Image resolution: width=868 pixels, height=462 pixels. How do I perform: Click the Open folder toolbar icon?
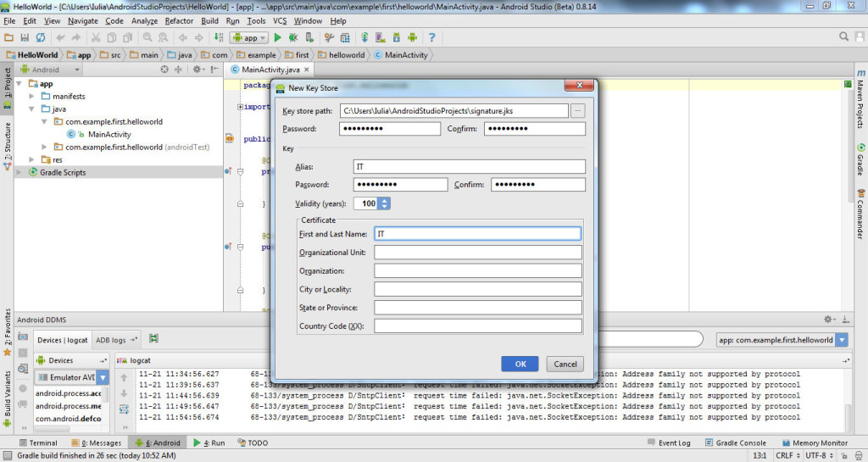click(x=8, y=37)
